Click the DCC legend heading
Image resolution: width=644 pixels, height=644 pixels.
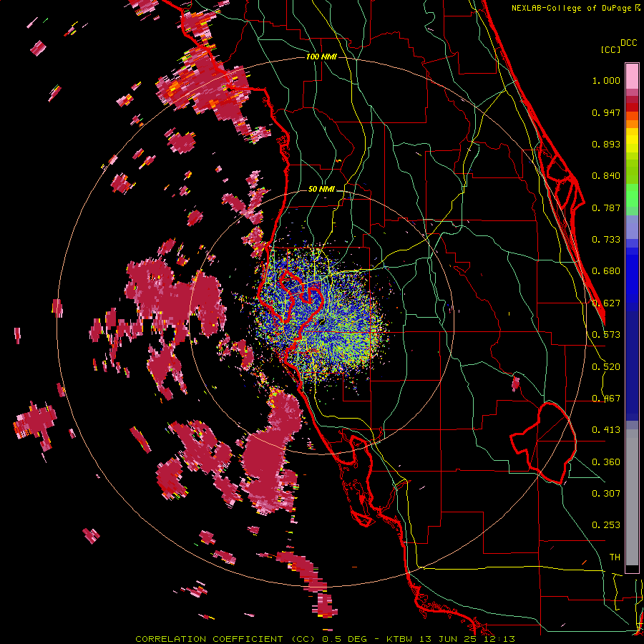click(628, 43)
